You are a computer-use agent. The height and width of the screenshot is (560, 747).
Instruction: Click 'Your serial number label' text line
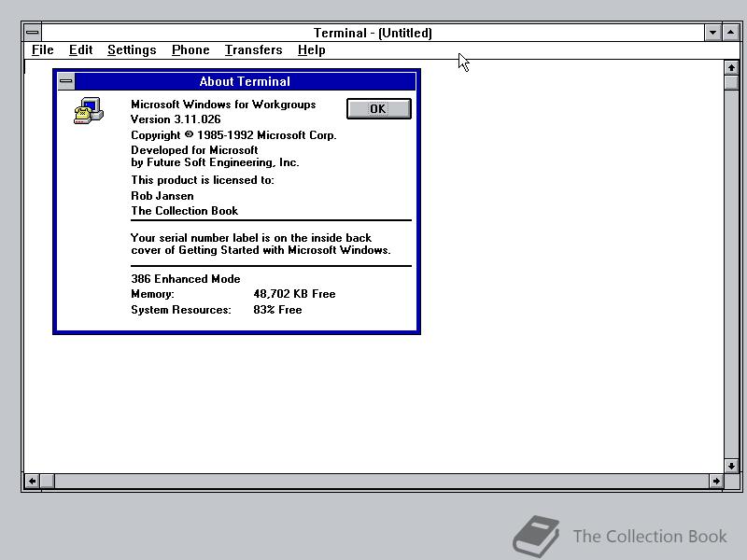coord(251,238)
